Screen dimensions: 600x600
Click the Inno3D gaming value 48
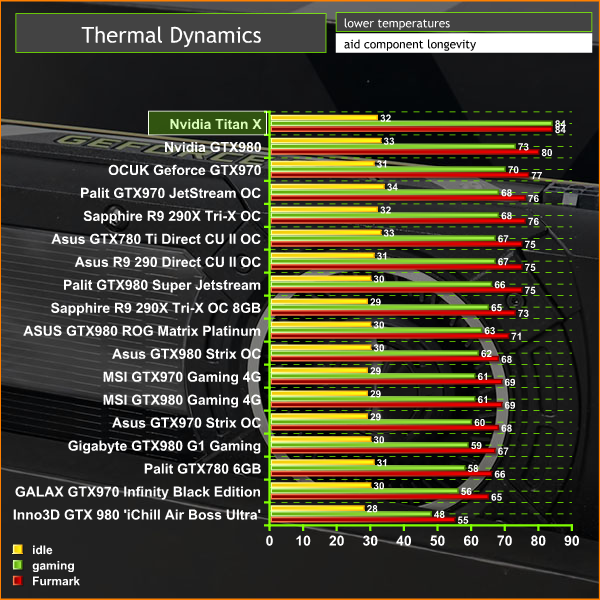(439, 514)
